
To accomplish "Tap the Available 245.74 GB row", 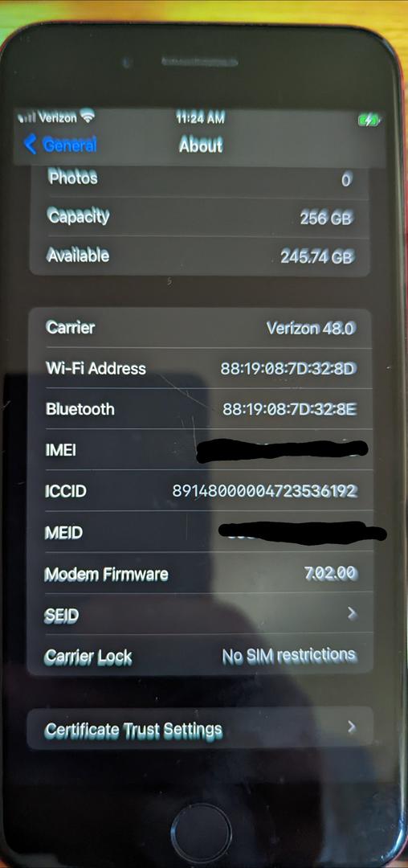I will pyautogui.click(x=199, y=256).
